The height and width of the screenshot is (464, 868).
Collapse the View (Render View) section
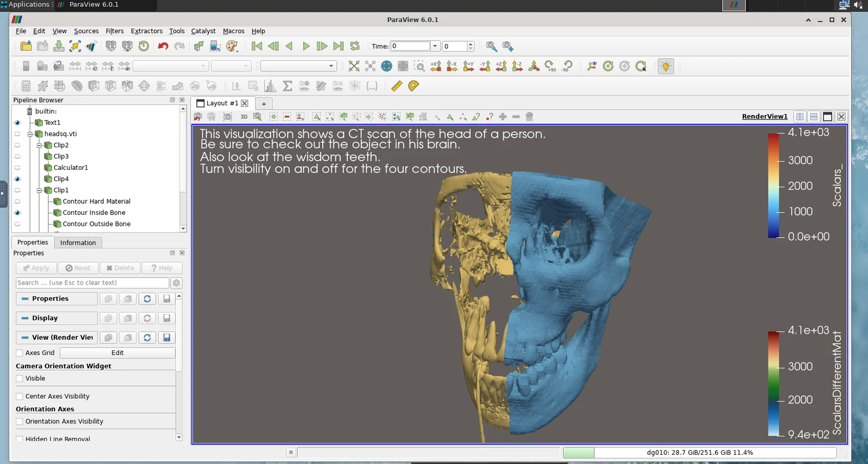click(x=56, y=338)
